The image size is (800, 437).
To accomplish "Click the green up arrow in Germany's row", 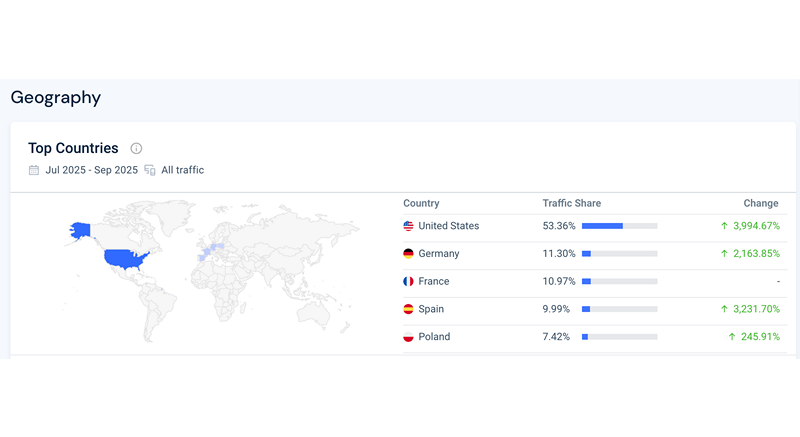I will 724,254.
